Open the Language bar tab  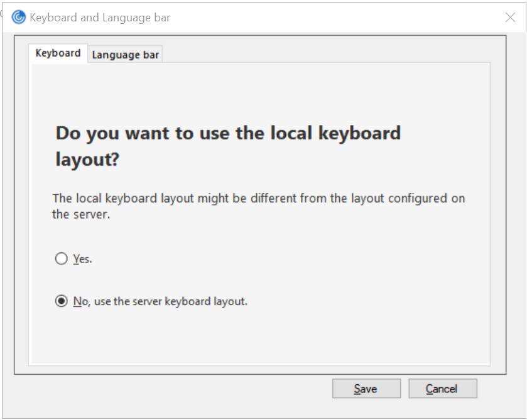coord(126,55)
